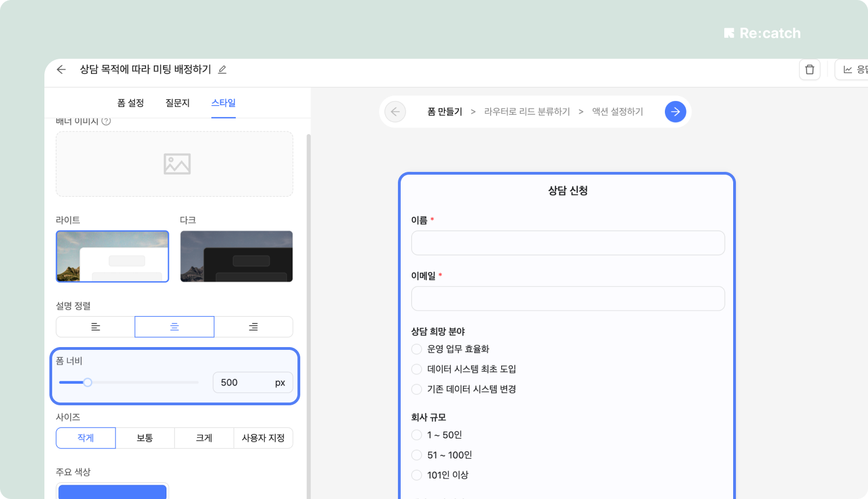Choose the 사용자 지정 size option
The image size is (868, 499).
pyautogui.click(x=263, y=438)
